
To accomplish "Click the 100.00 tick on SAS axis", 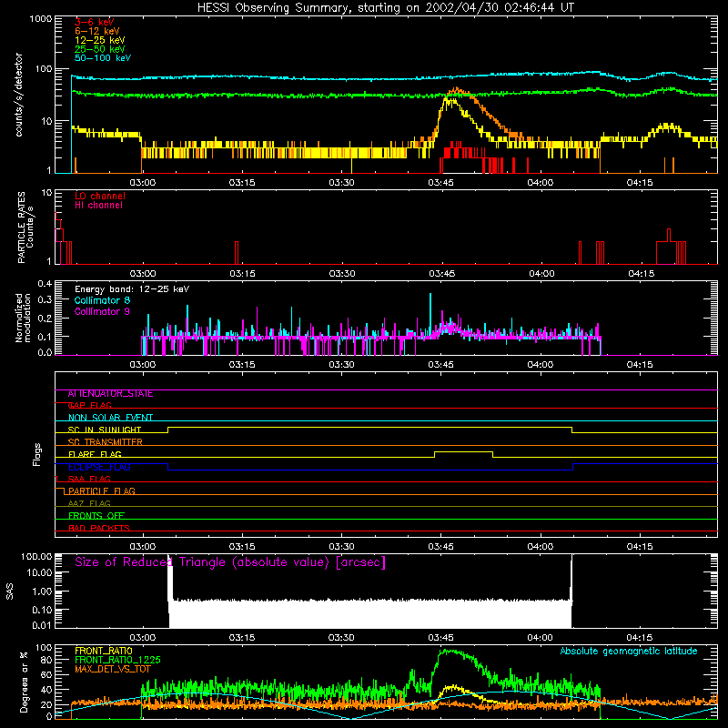I will pyautogui.click(x=37, y=557).
